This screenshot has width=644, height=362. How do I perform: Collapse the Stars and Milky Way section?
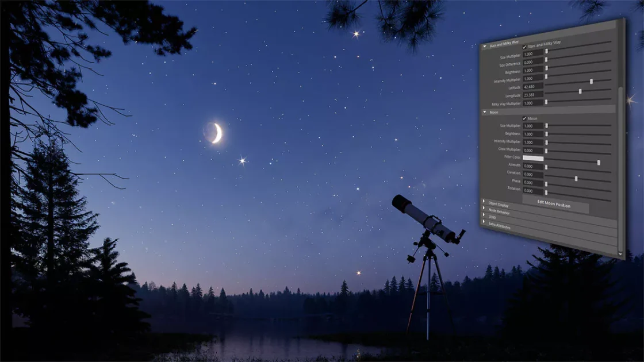(485, 45)
